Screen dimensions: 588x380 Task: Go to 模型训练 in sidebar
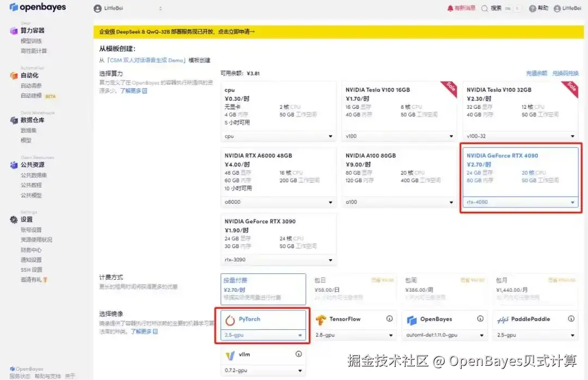tap(31, 41)
